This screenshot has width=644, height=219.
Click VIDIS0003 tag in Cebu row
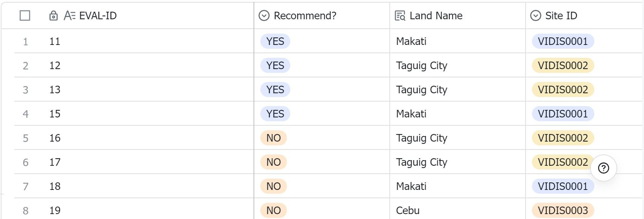point(563,210)
